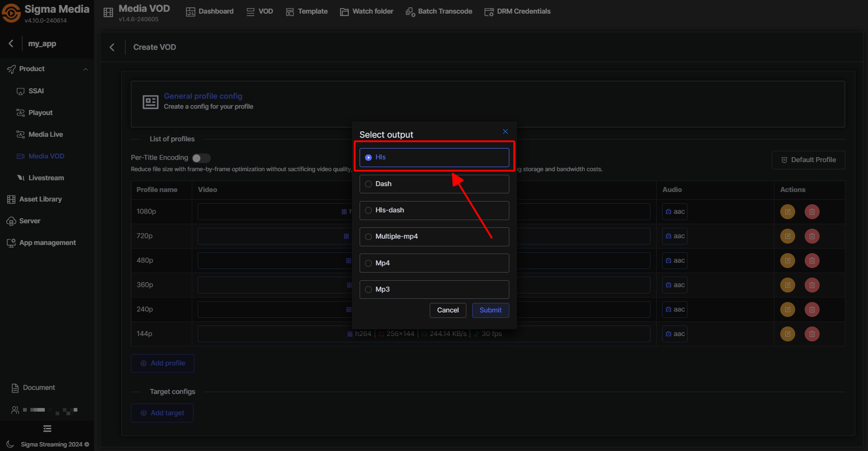Delete the 720p profile via trash icon
Image resolution: width=868 pixels, height=451 pixels.
click(812, 236)
